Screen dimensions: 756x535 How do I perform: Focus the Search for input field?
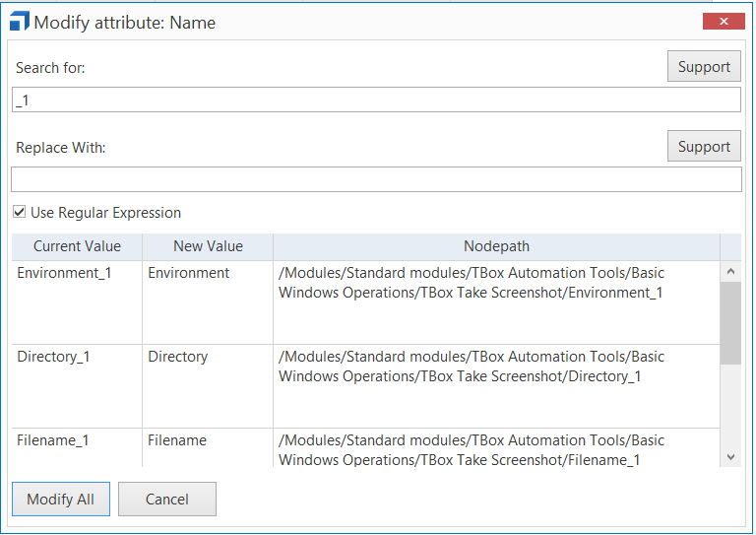[375, 100]
